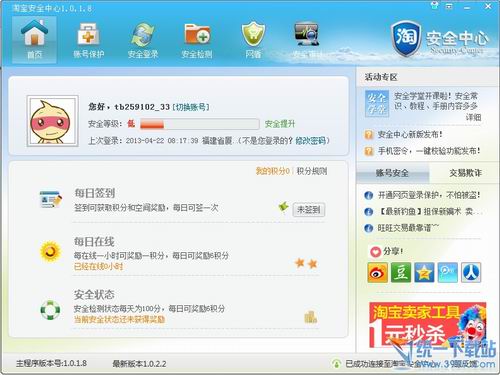Click the 活动专区 header
The height and width of the screenshot is (375, 500).
pos(381,77)
